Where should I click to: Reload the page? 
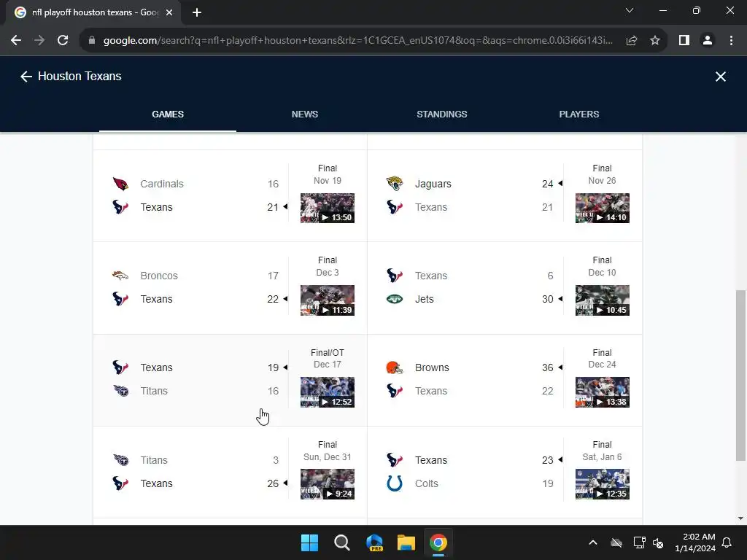63,41
